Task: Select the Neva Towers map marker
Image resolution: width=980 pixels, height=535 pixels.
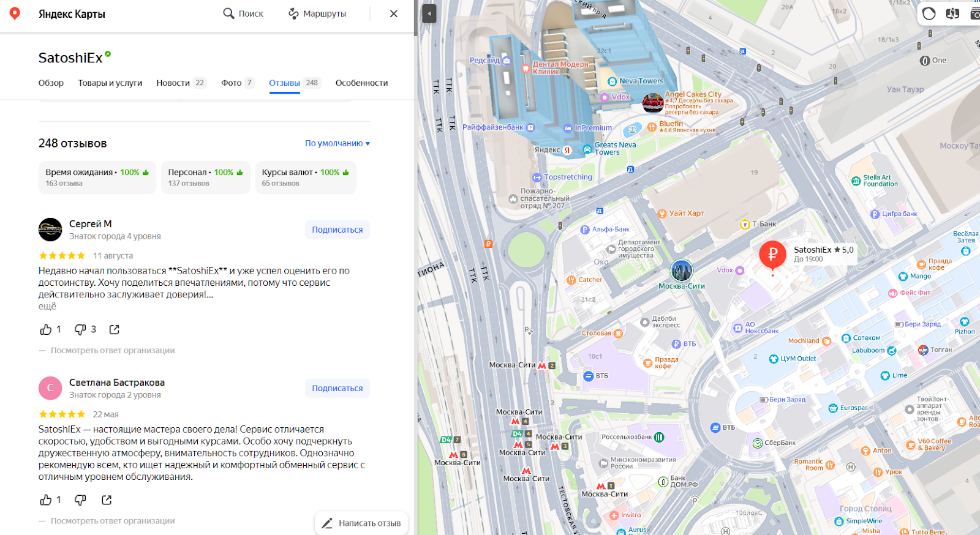Action: [x=612, y=81]
